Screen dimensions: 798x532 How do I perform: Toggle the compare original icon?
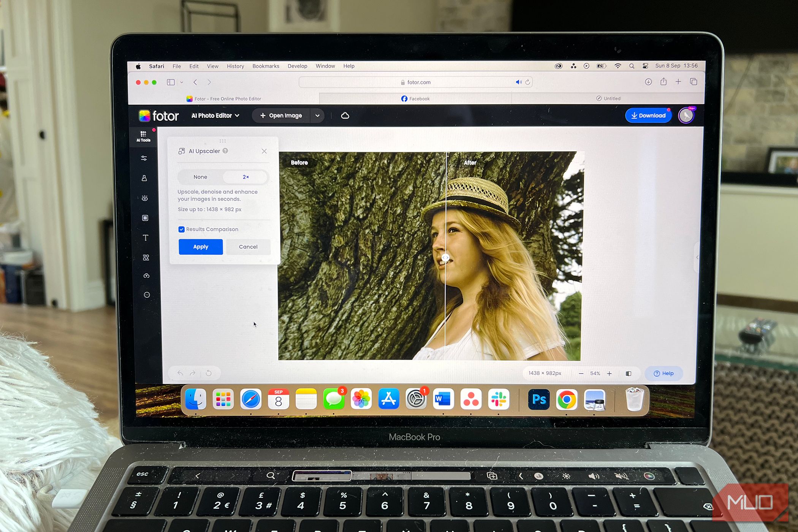pos(629,374)
